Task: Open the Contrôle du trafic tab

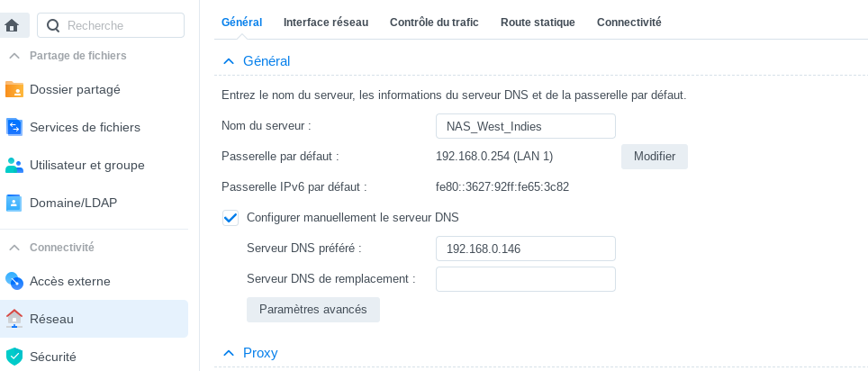Action: click(x=434, y=23)
